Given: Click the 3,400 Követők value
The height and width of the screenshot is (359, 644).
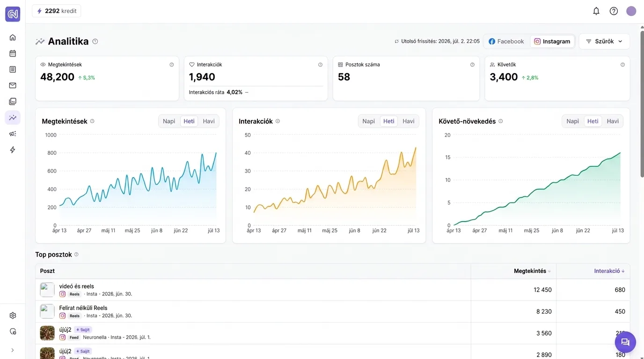Looking at the screenshot, I should [x=504, y=77].
